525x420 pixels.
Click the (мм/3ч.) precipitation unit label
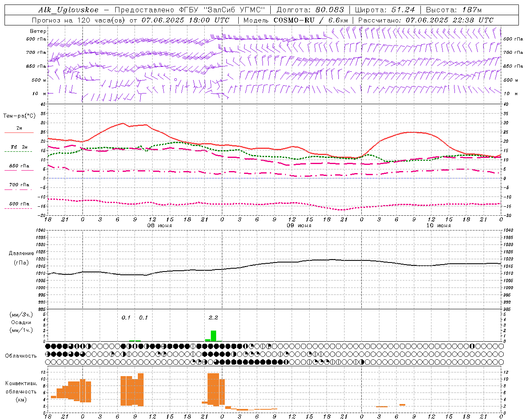pos(21,315)
